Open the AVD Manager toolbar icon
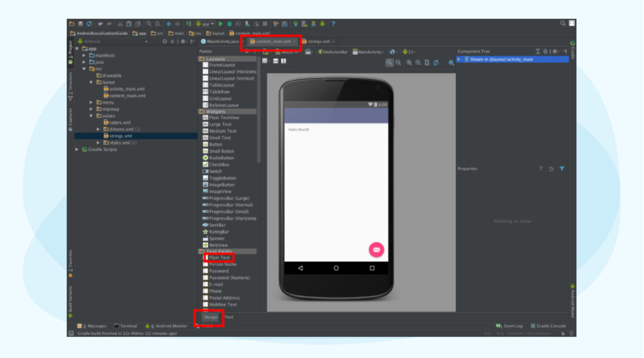Image resolution: width=644 pixels, height=358 pixels. click(304, 24)
